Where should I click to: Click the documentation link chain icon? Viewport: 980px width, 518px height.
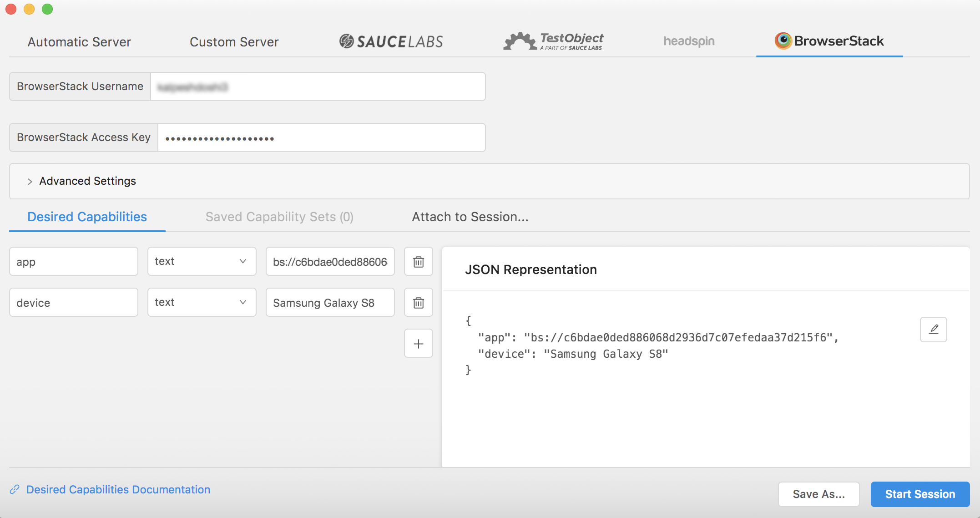[15, 489]
